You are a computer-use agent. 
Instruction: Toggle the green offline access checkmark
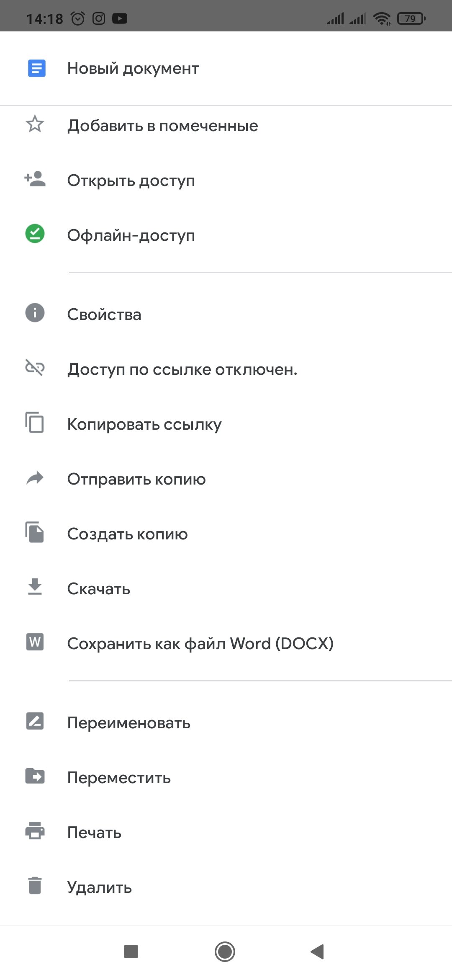(x=35, y=234)
